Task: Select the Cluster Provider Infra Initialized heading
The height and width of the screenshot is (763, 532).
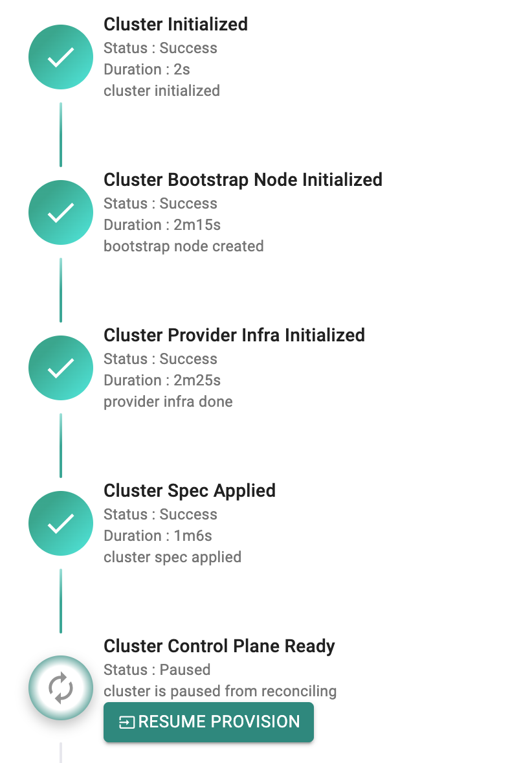Action: click(234, 336)
